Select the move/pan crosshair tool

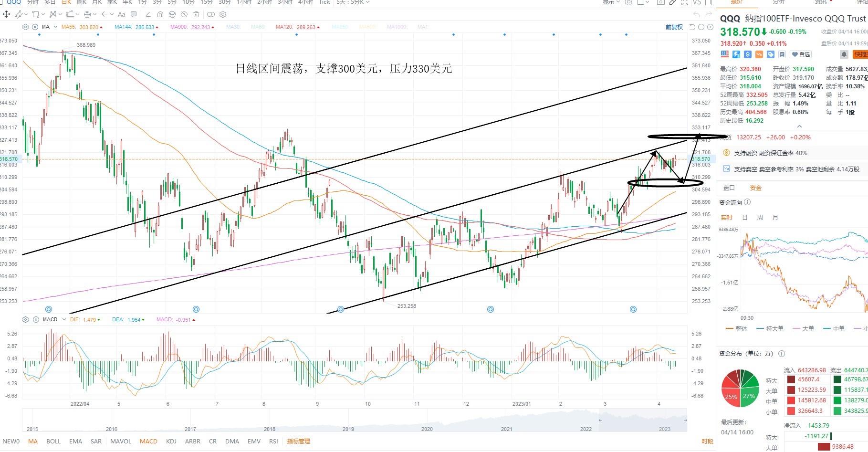coord(7,14)
